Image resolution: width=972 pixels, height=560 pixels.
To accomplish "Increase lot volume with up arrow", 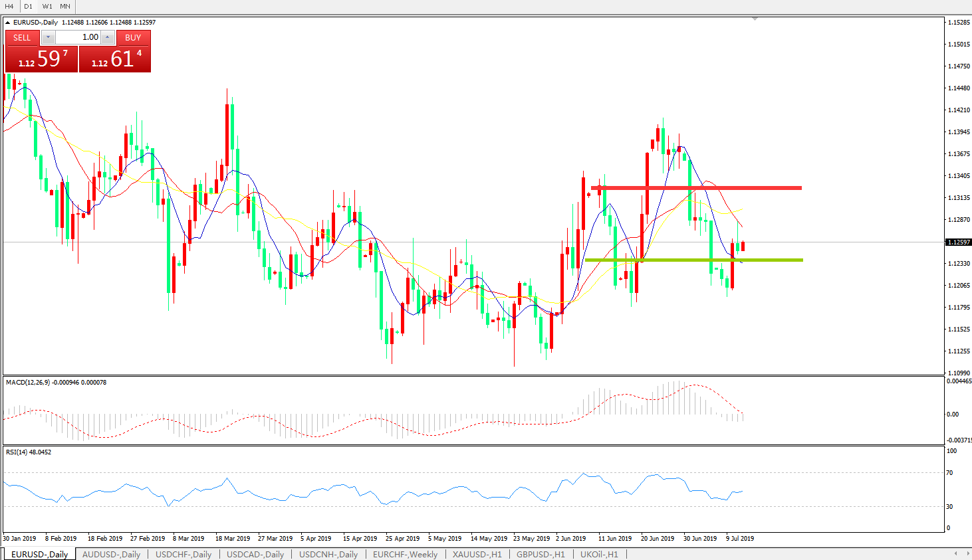I will [x=108, y=37].
